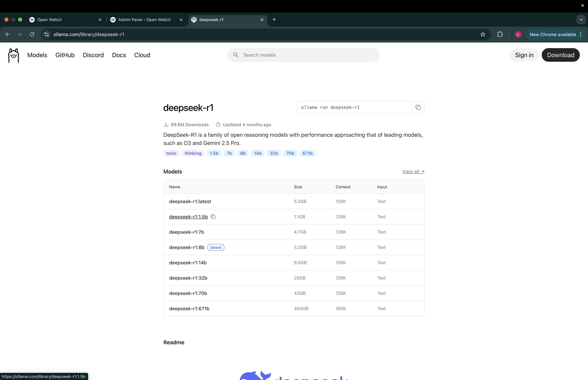Viewport: 588px width, 380px height.
Task: Open the deepseek-r1:latest model row
Action: coord(294,201)
